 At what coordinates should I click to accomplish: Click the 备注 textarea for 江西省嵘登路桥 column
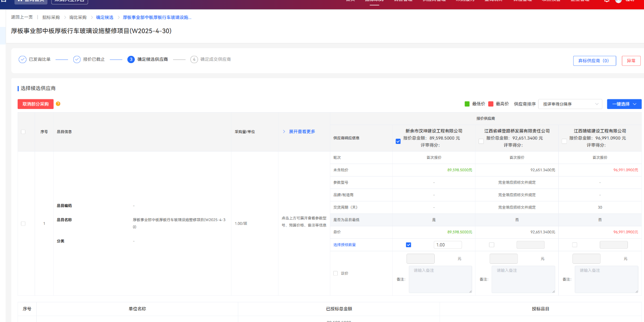pos(523,279)
